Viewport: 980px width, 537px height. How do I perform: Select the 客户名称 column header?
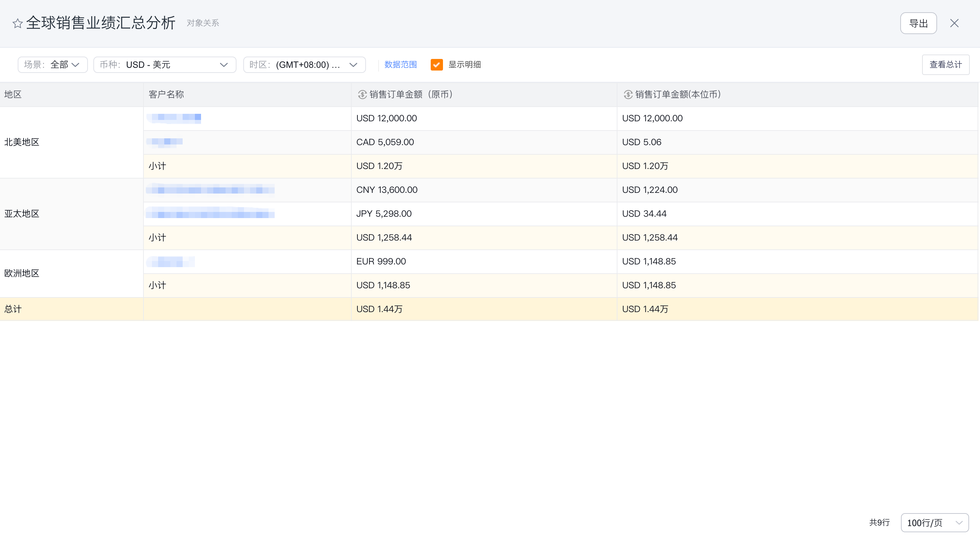click(x=166, y=95)
